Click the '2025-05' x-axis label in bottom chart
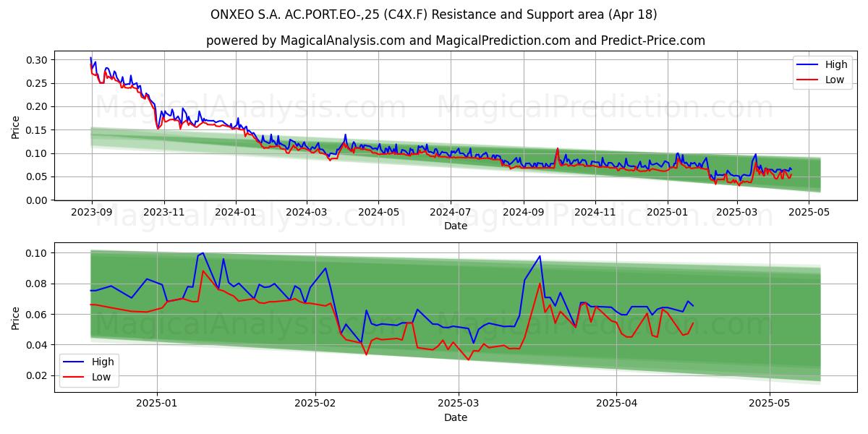The height and width of the screenshot is (434, 868). click(770, 404)
